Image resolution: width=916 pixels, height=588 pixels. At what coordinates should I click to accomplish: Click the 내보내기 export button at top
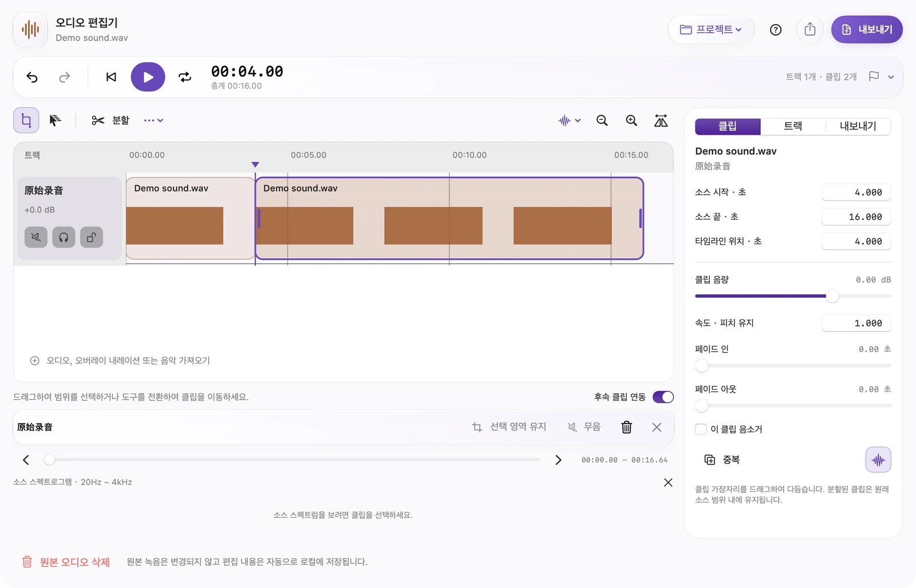coord(867,29)
